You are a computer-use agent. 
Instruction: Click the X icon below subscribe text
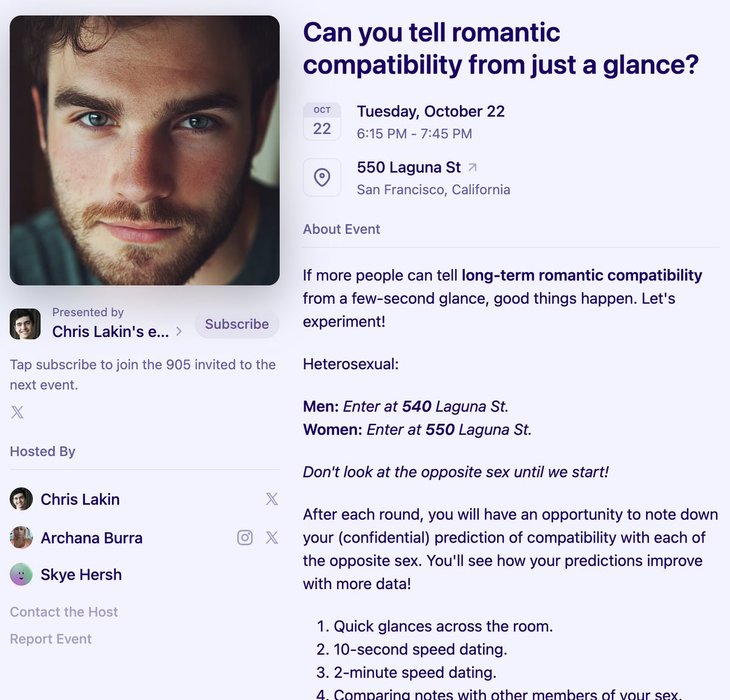click(17, 412)
